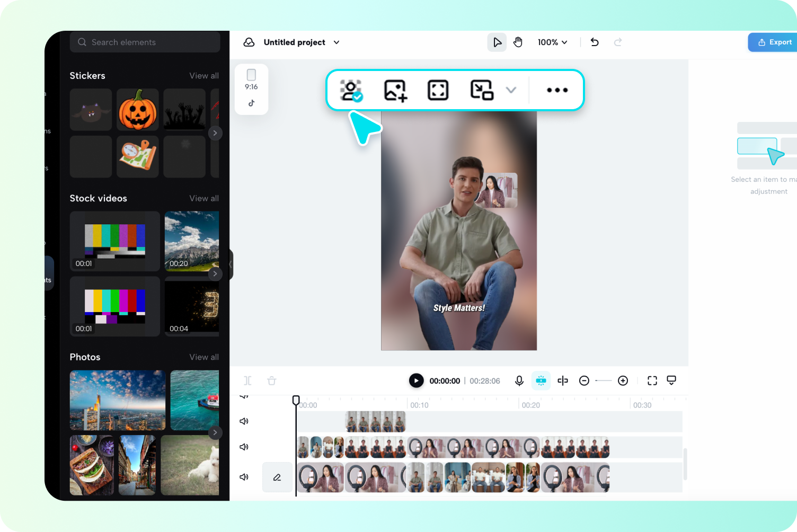Select the remove background tool
This screenshot has width=797, height=532.
pyautogui.click(x=351, y=90)
